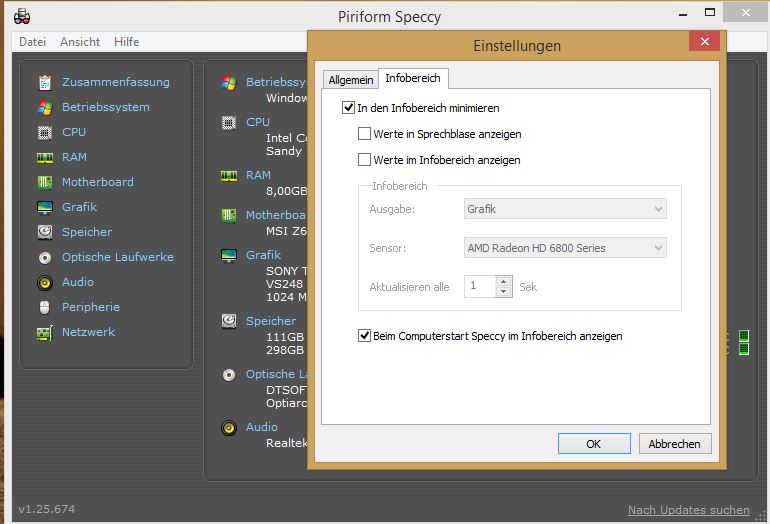Open Netzwerk section in sidebar
Viewport: 770px width, 524px height.
click(x=88, y=332)
